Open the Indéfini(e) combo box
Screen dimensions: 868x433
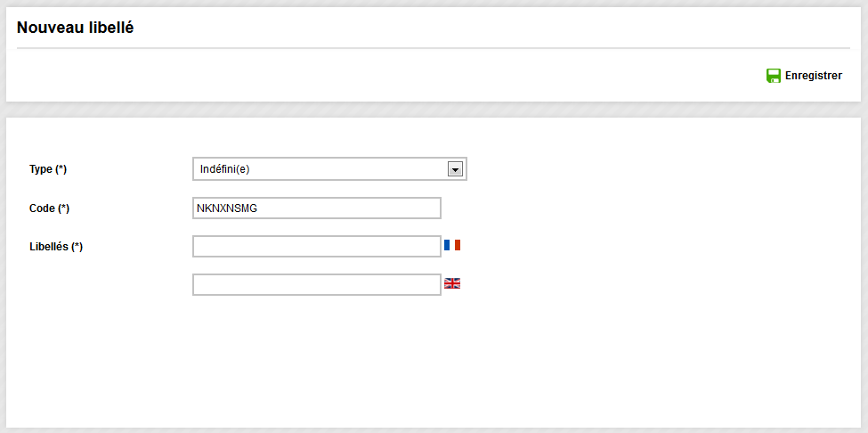click(x=329, y=169)
